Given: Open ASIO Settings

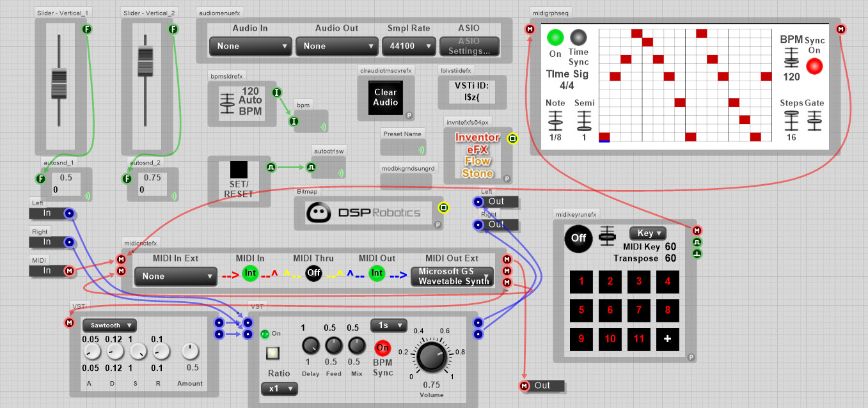Looking at the screenshot, I should pos(470,46).
